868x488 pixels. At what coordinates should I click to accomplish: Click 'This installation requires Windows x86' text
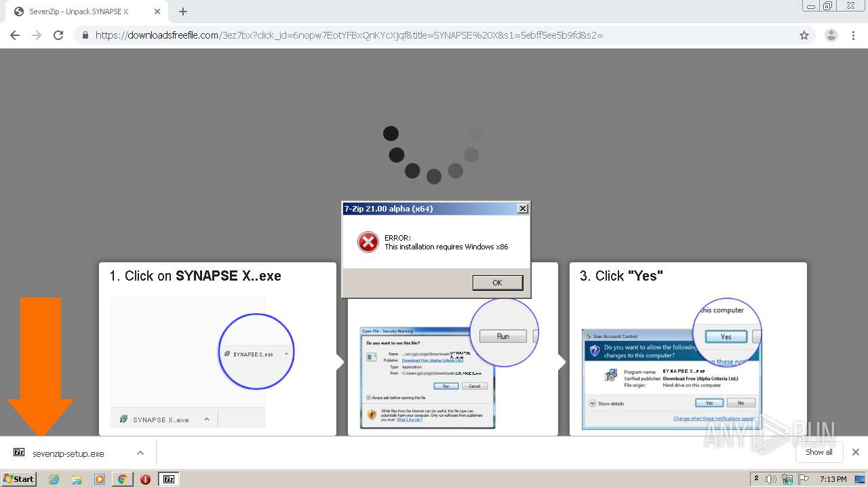coord(446,247)
